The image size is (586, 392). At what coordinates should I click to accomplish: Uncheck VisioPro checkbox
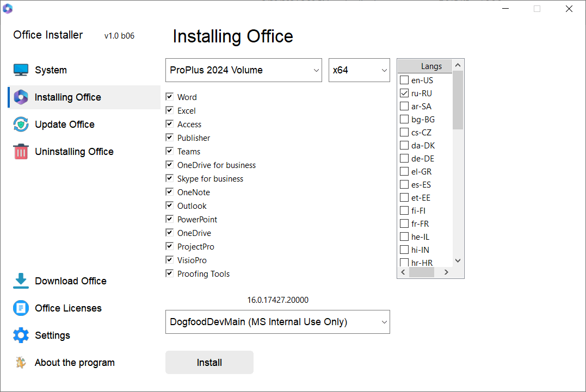coord(169,259)
